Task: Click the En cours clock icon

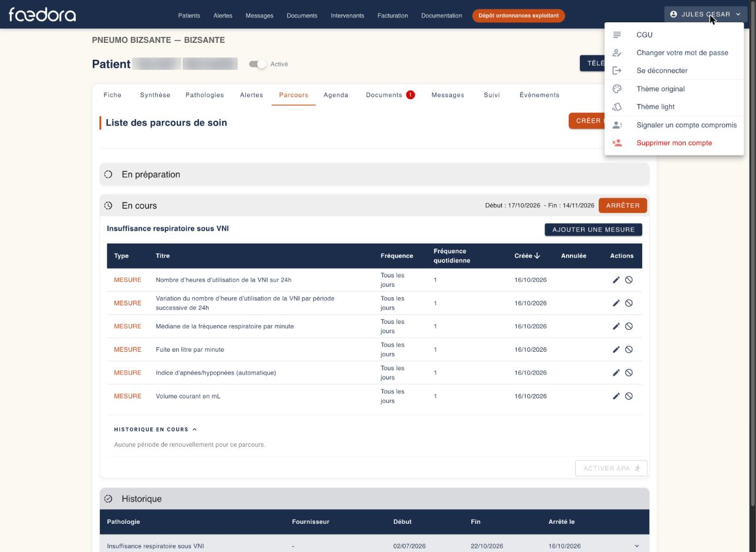Action: coord(108,206)
